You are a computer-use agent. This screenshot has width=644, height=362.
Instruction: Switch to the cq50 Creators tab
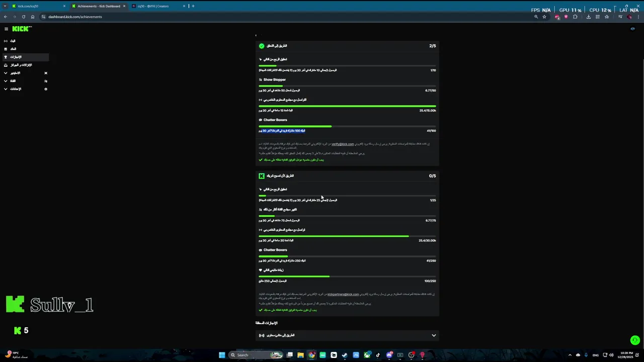158,6
